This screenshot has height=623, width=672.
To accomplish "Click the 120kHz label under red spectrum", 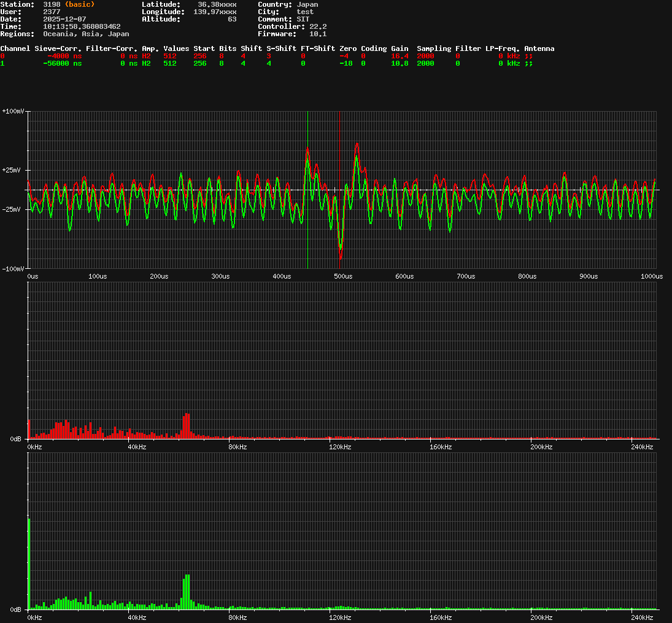I will coord(339,447).
